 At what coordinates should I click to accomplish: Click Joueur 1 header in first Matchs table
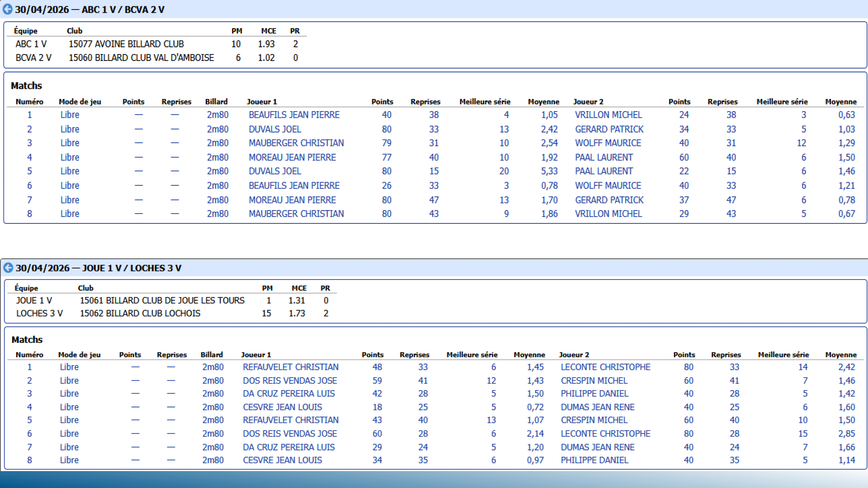click(x=262, y=102)
